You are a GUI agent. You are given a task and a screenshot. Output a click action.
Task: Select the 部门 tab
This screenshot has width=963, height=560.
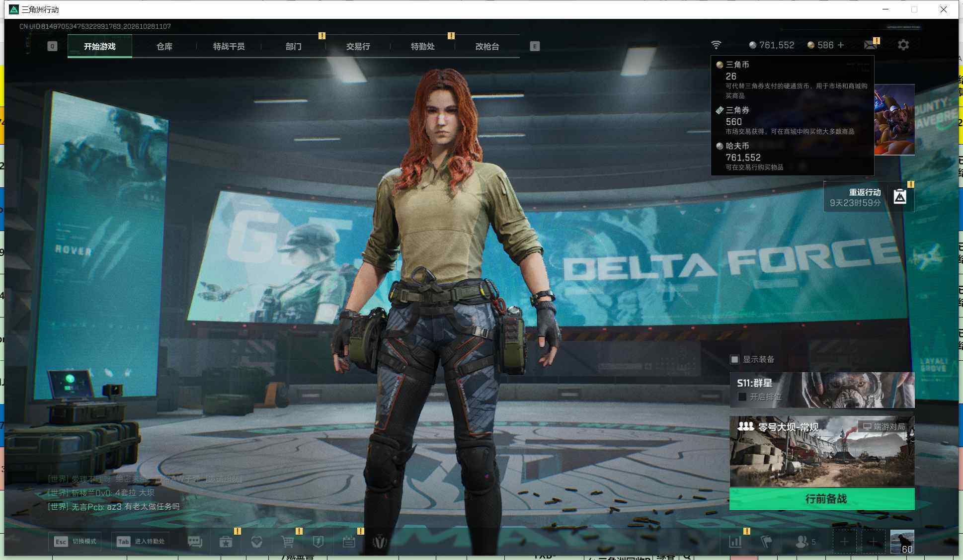coord(293,46)
